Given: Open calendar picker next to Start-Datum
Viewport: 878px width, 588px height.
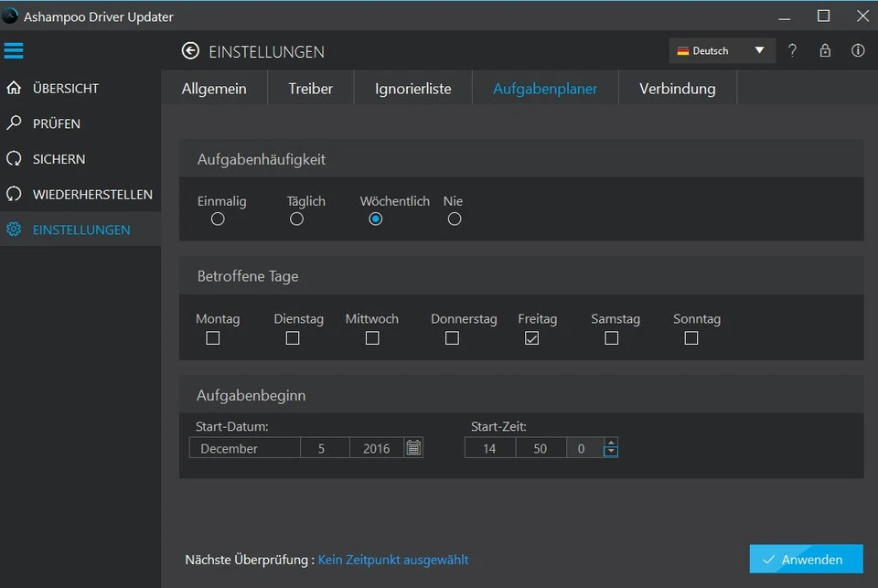Looking at the screenshot, I should click(413, 448).
